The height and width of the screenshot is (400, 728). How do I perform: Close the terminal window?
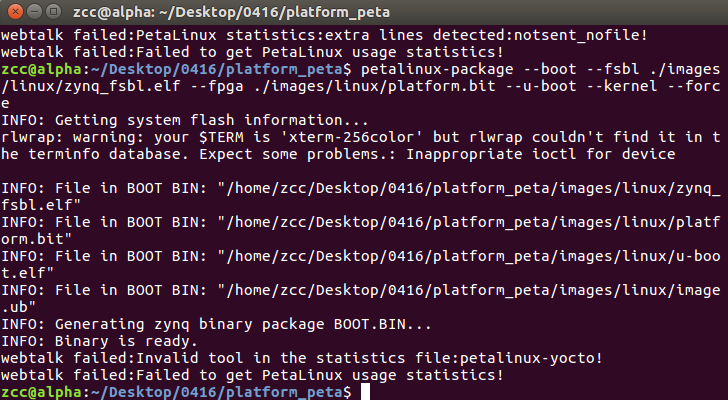pyautogui.click(x=15, y=11)
